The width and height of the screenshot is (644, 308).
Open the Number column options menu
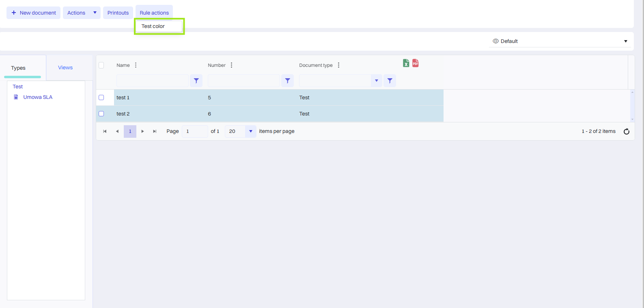[x=231, y=65]
